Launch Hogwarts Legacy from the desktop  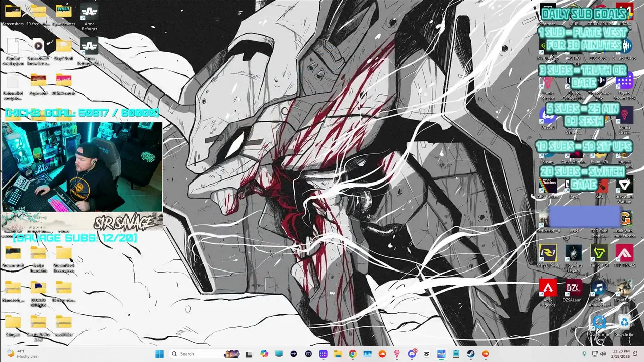[x=574, y=257]
